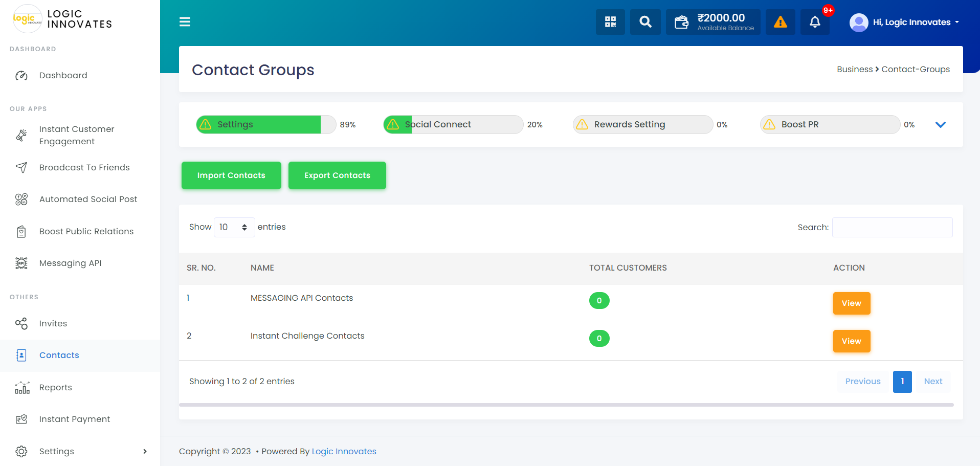This screenshot has height=466, width=980.
Task: Click the Export Contacts button
Action: (x=337, y=175)
